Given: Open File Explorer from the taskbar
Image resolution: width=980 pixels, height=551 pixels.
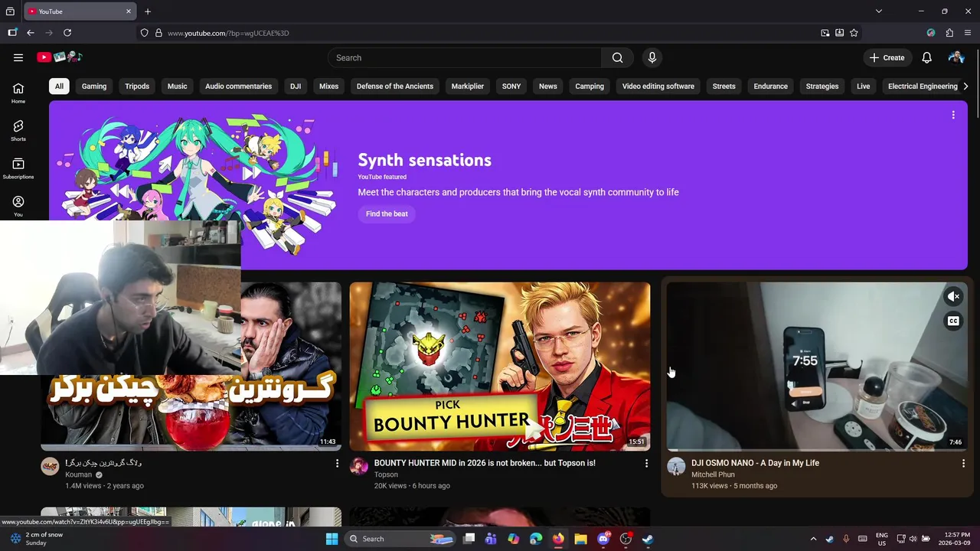Looking at the screenshot, I should [x=580, y=539].
